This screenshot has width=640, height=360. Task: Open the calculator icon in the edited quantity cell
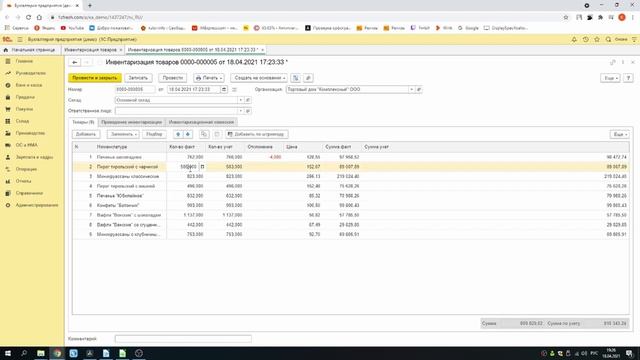point(202,167)
